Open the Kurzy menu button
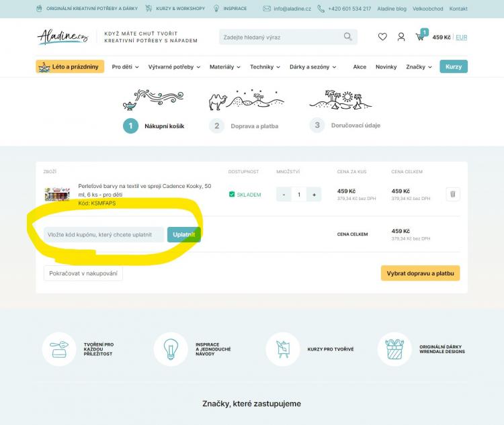This screenshot has height=425, width=504. (x=454, y=66)
